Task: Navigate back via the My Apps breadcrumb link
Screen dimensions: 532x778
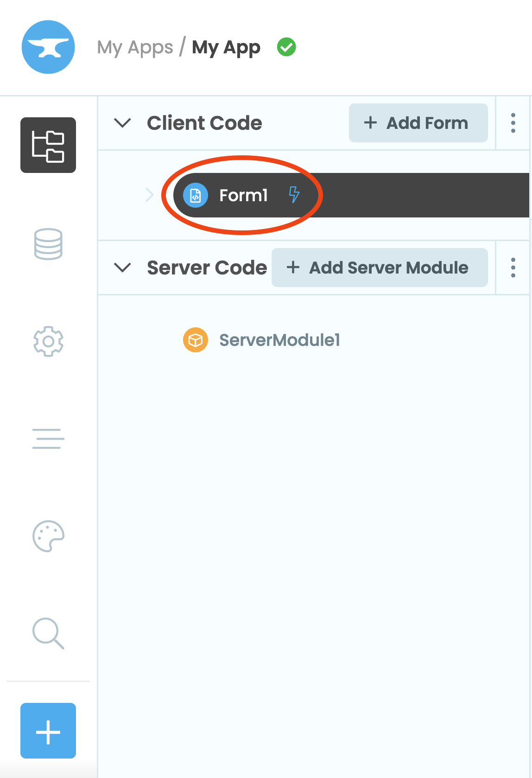Action: (x=134, y=47)
